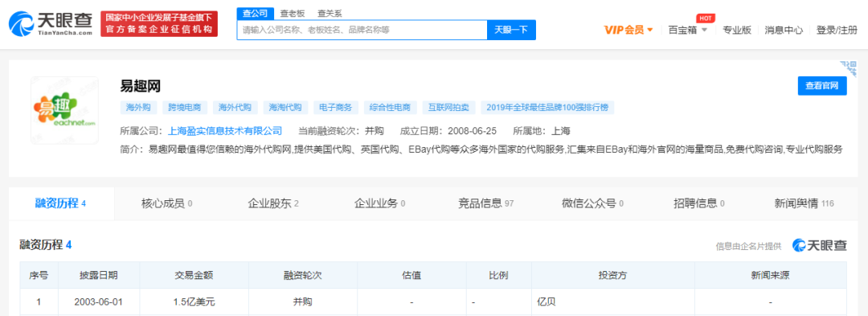Switch to 核心成员 tab

(166, 203)
